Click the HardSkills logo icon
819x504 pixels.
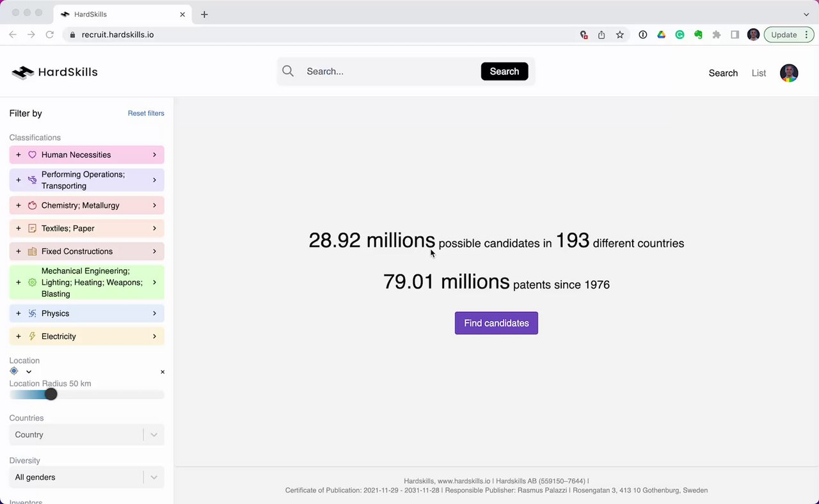click(22, 72)
